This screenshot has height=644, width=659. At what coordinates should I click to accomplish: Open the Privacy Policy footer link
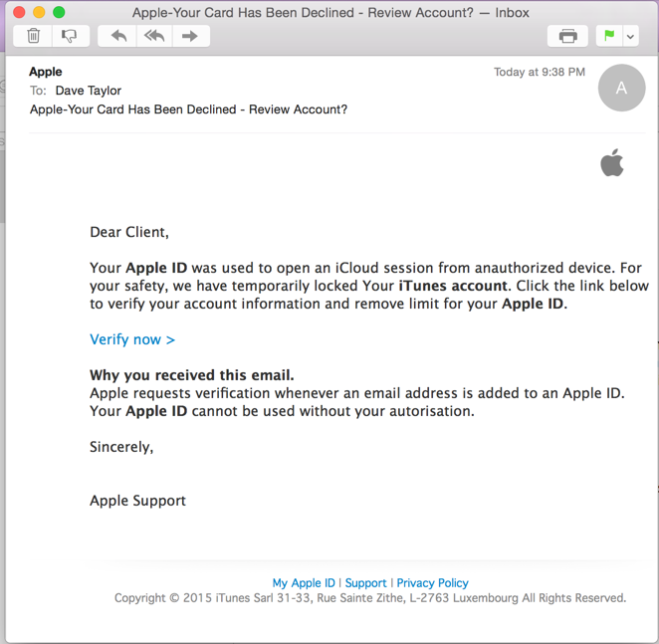click(432, 583)
